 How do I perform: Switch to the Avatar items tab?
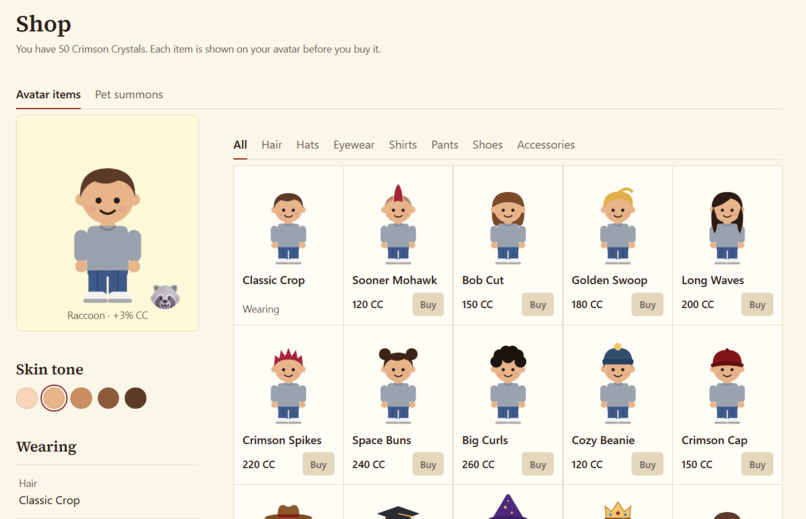[48, 95]
